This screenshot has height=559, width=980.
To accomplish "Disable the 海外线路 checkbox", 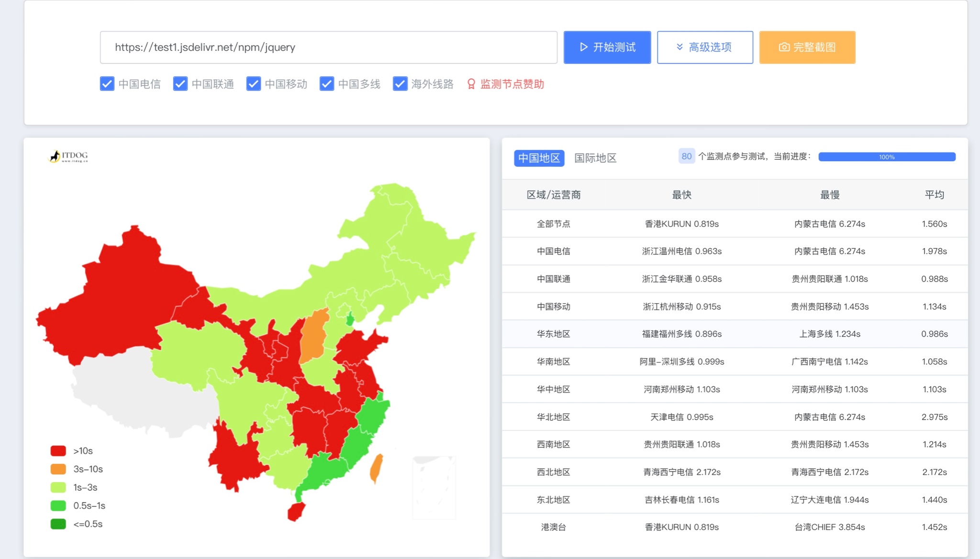I will (x=400, y=84).
